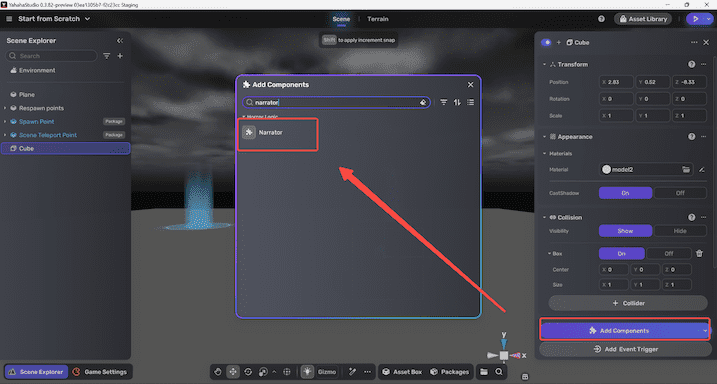Image resolution: width=717 pixels, height=384 pixels.
Task: Add a new Collider
Action: pyautogui.click(x=628, y=303)
